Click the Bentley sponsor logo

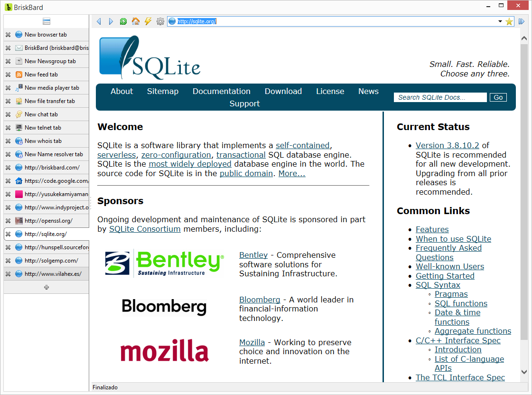click(165, 263)
